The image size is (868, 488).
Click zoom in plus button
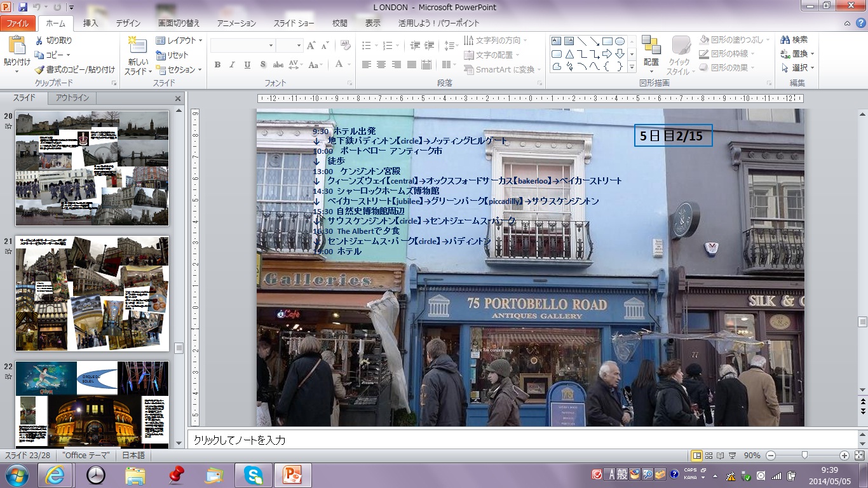(x=844, y=456)
